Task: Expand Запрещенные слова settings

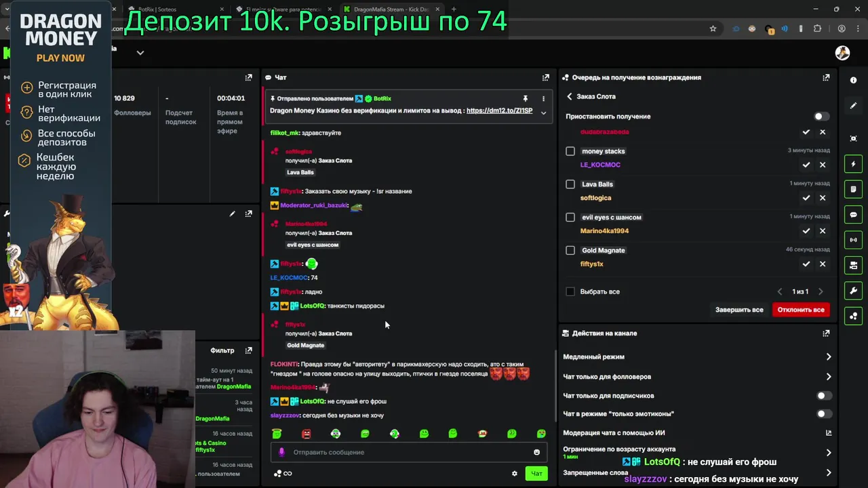Action: [828, 473]
